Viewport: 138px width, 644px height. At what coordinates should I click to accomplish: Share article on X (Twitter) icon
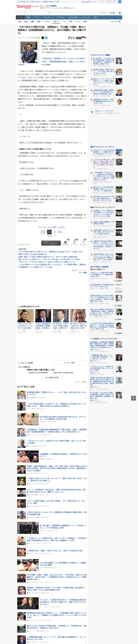tap(43, 38)
